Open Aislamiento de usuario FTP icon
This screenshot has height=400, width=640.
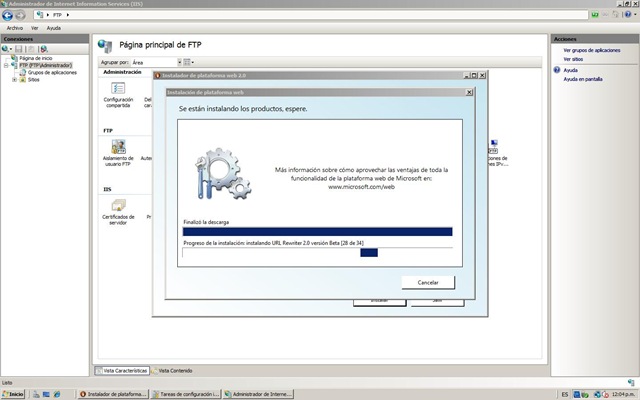coord(118,153)
